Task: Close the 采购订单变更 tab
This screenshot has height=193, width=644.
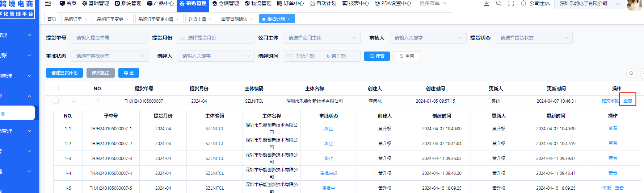Action: (127, 19)
